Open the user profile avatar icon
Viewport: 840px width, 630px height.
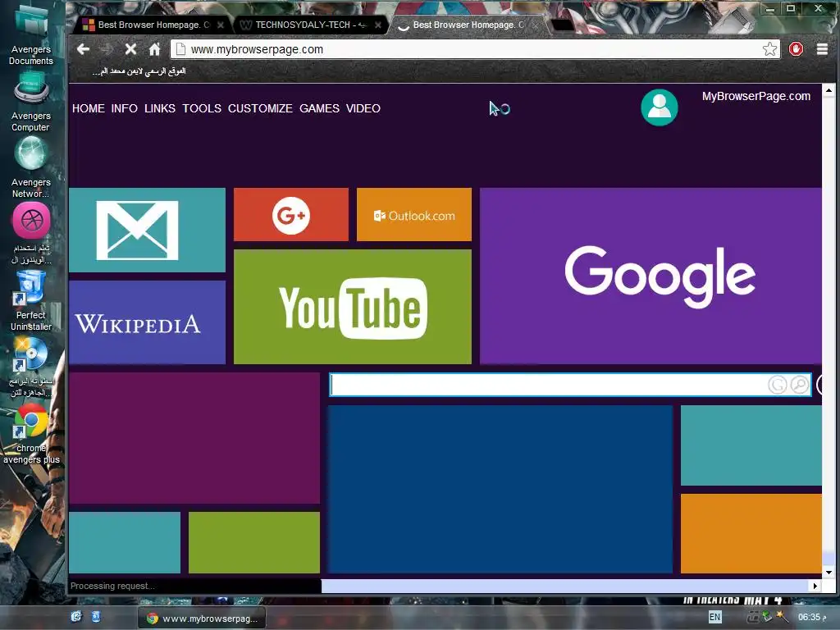coord(660,107)
